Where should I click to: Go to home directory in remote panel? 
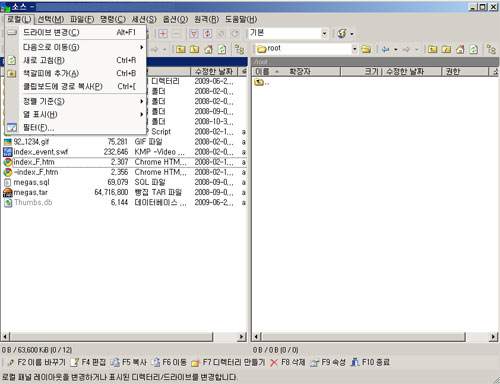460,50
